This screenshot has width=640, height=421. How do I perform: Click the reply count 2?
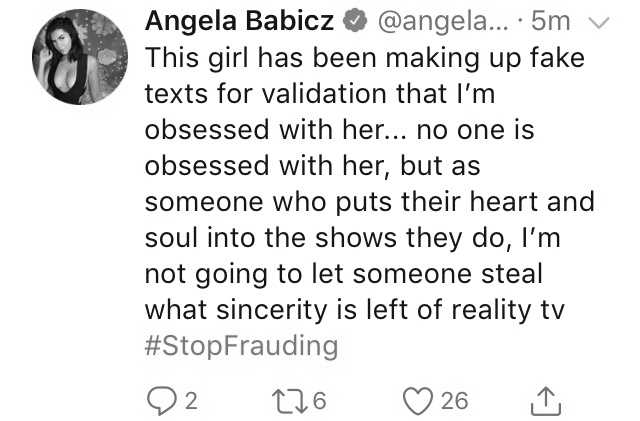click(191, 401)
